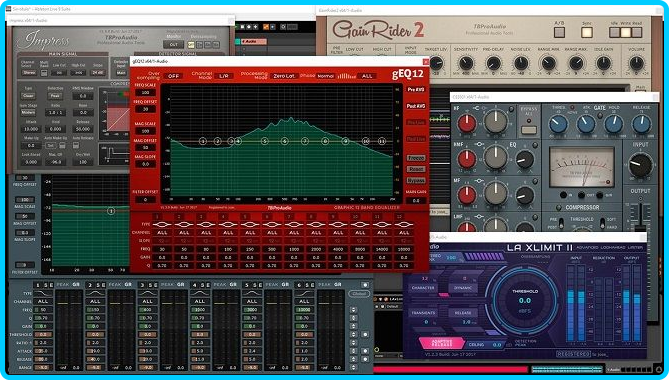
Task: Click the Threshold dial in LA xLimit II
Action: pos(525,300)
